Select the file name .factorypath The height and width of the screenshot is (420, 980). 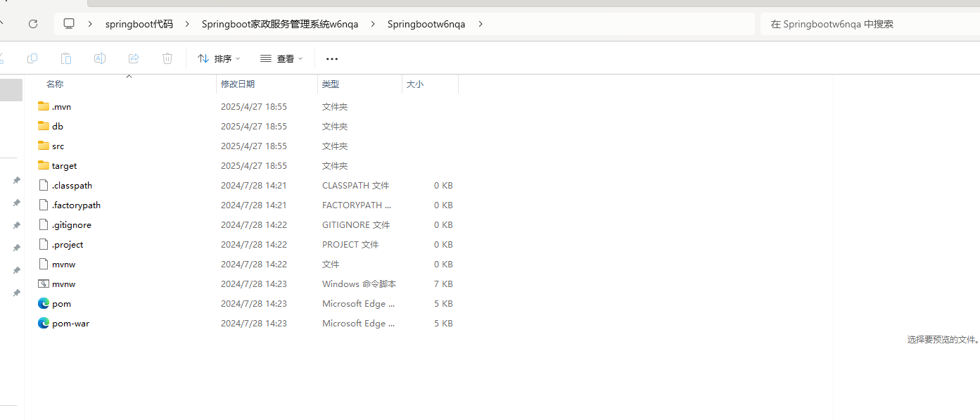(x=76, y=205)
